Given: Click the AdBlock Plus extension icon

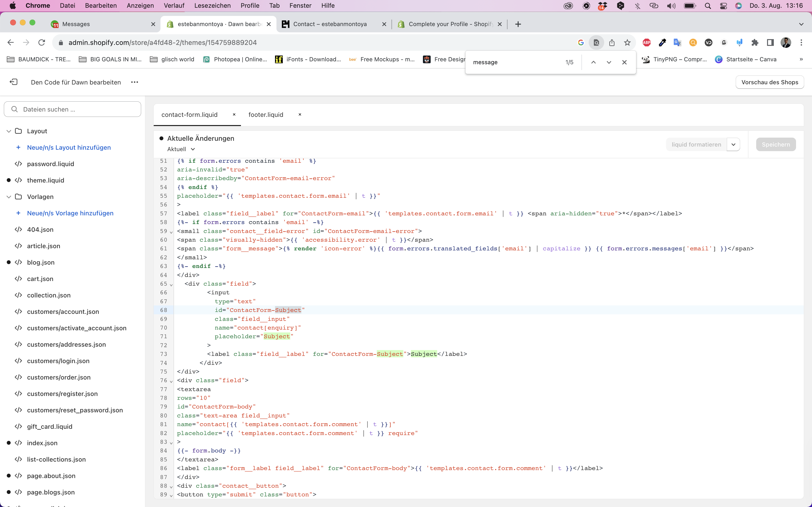Looking at the screenshot, I should click(647, 42).
